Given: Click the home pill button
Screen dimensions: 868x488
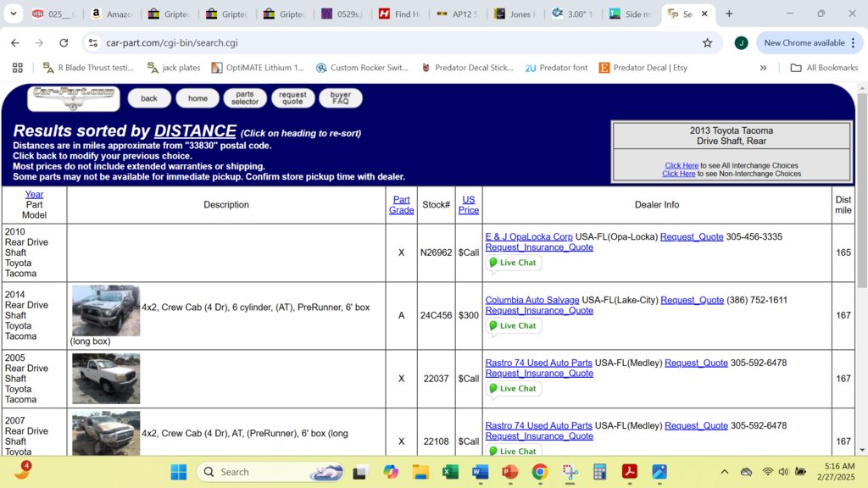Looking at the screenshot, I should click(x=198, y=98).
